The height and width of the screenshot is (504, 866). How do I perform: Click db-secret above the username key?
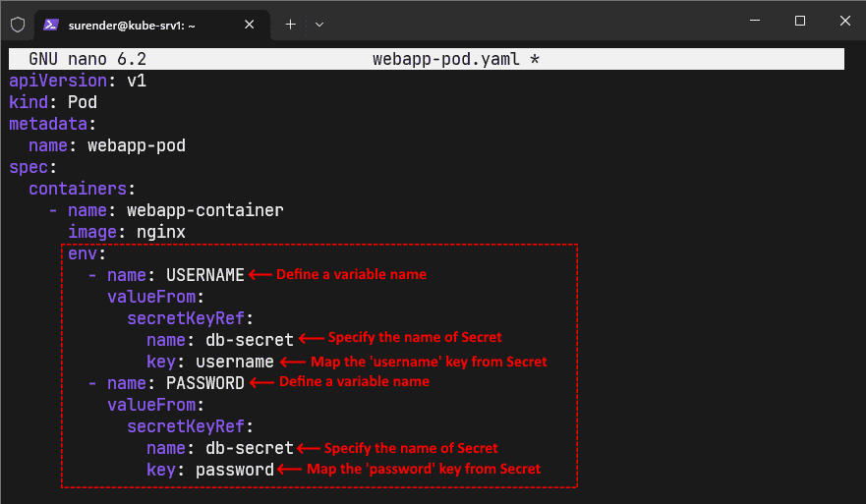pos(249,340)
